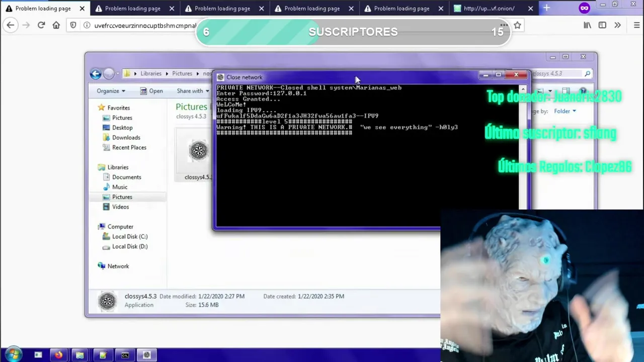
Task: Close the first Problem loading page tab
Action: tap(82, 9)
